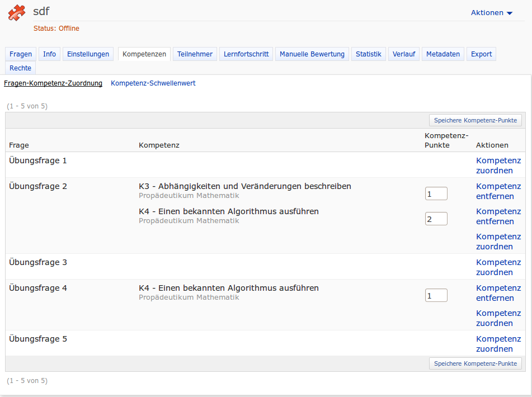
Task: Click Kompetenz zuordnen for Übungsfrage 1
Action: click(498, 166)
